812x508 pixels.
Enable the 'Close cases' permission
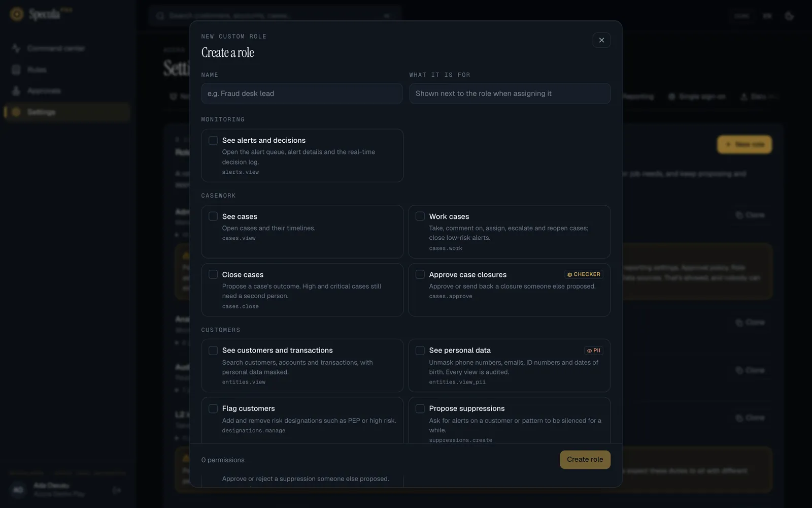pos(213,274)
